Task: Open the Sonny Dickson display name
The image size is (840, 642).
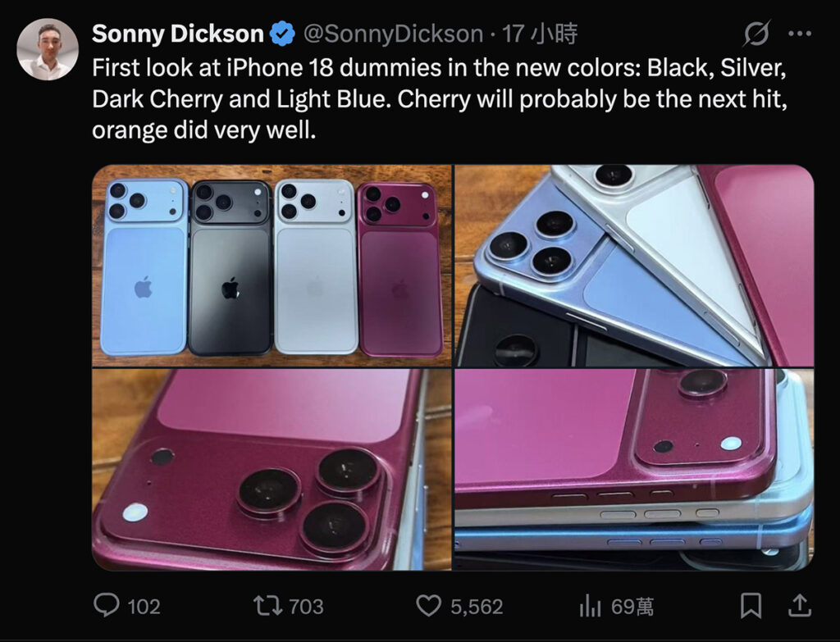Action: tap(178, 34)
